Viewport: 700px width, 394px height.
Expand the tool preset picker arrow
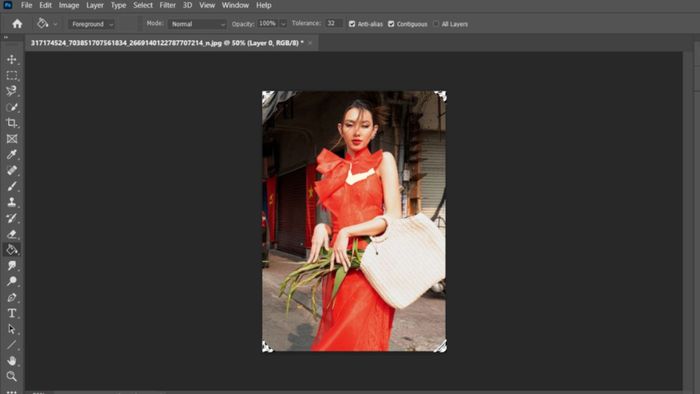click(x=55, y=24)
